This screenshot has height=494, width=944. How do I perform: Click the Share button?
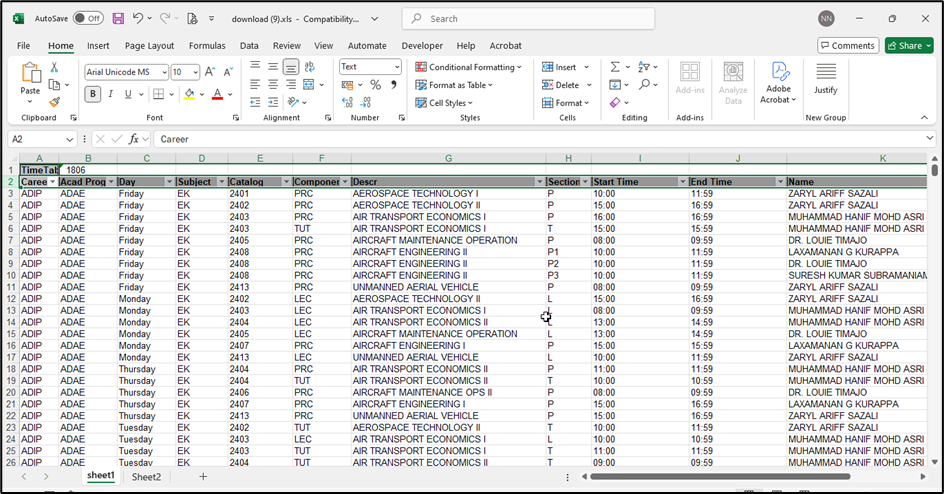tap(908, 45)
